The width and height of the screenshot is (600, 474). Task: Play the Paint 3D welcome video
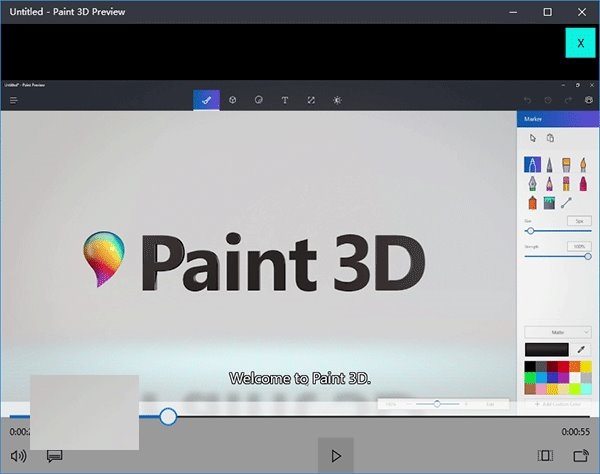(336, 455)
